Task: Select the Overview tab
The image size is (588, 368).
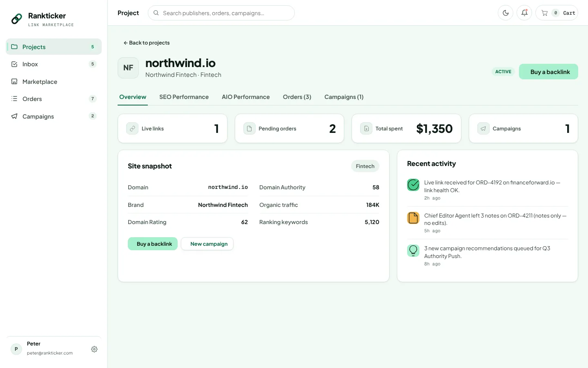Action: (x=133, y=97)
